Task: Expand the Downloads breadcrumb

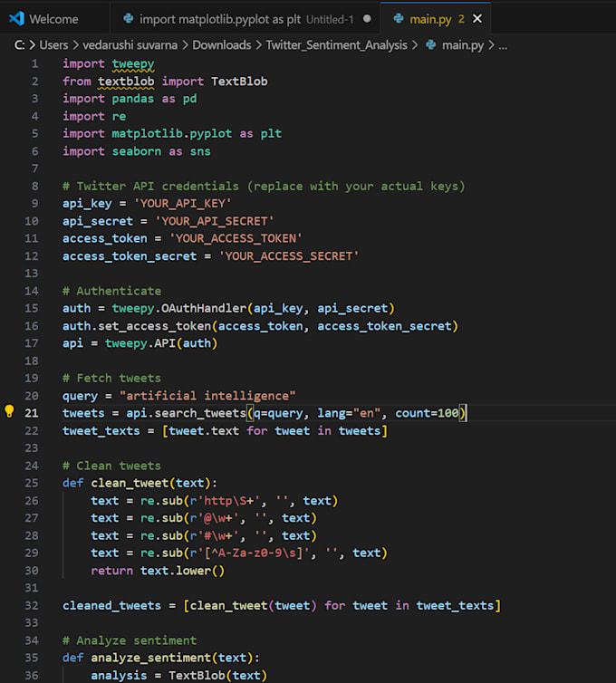Action: coord(224,45)
